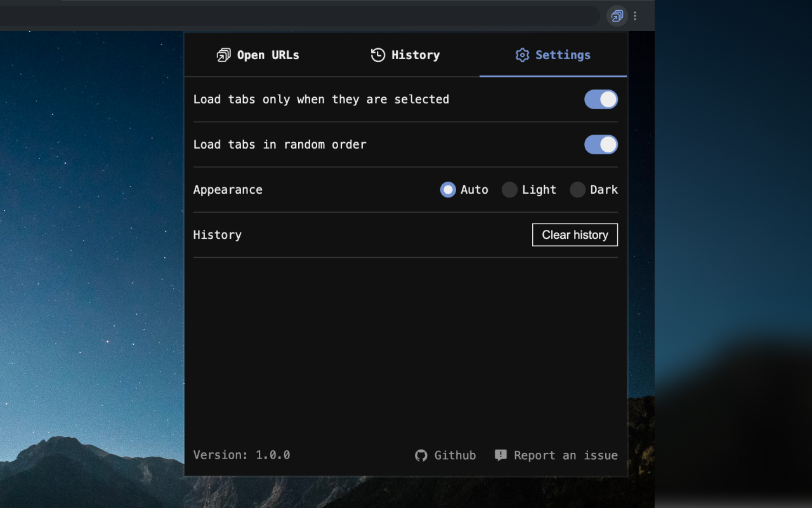The height and width of the screenshot is (508, 812).
Task: Select the Settings tab label
Action: pos(563,55)
